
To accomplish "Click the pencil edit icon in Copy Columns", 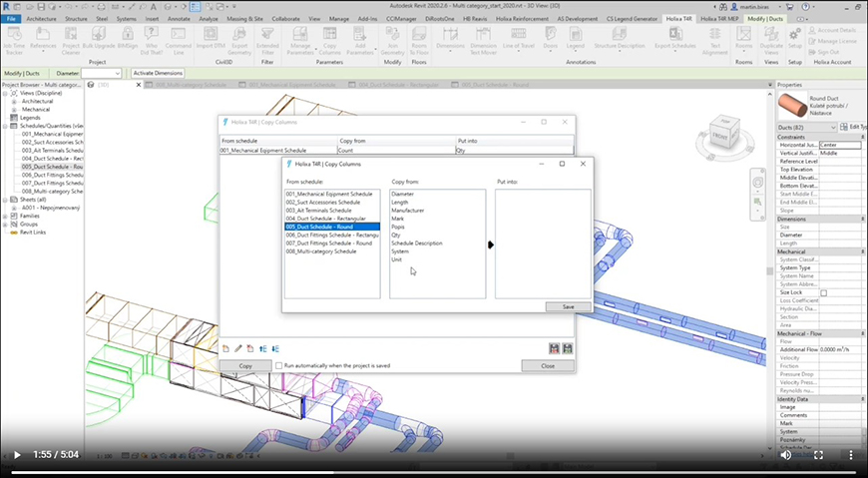I will [238, 349].
